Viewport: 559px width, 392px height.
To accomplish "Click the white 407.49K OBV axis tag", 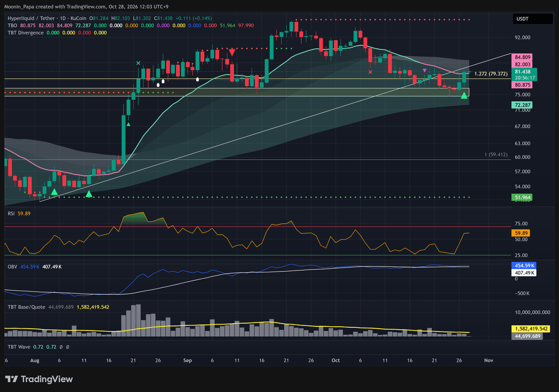I will tap(525, 272).
